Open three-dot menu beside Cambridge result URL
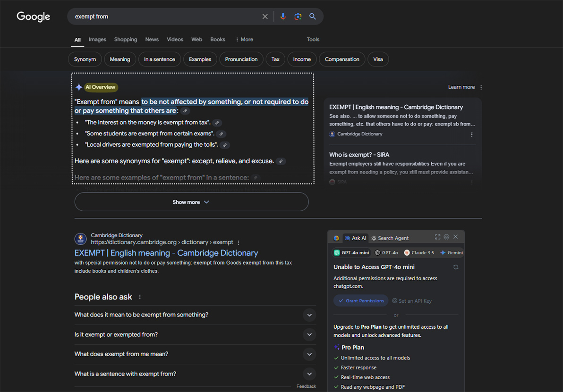This screenshot has height=392, width=563. click(x=239, y=243)
